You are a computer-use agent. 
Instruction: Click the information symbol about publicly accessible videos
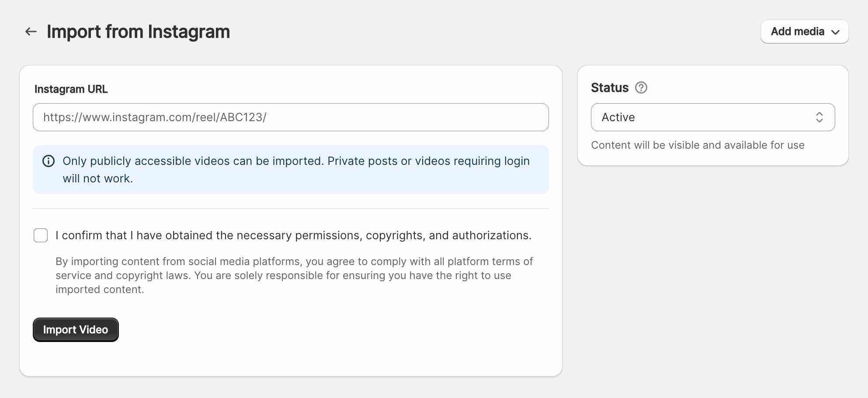coord(48,161)
